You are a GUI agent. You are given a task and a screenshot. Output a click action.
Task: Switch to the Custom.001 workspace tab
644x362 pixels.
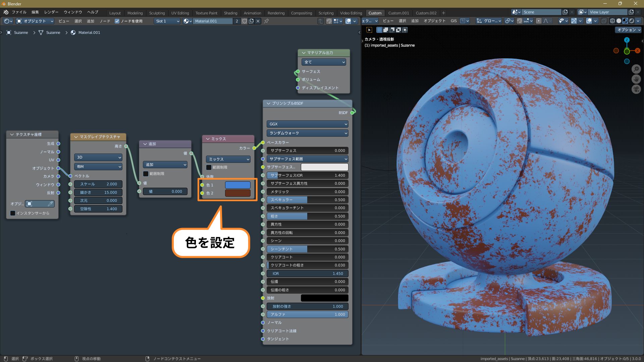pos(398,13)
